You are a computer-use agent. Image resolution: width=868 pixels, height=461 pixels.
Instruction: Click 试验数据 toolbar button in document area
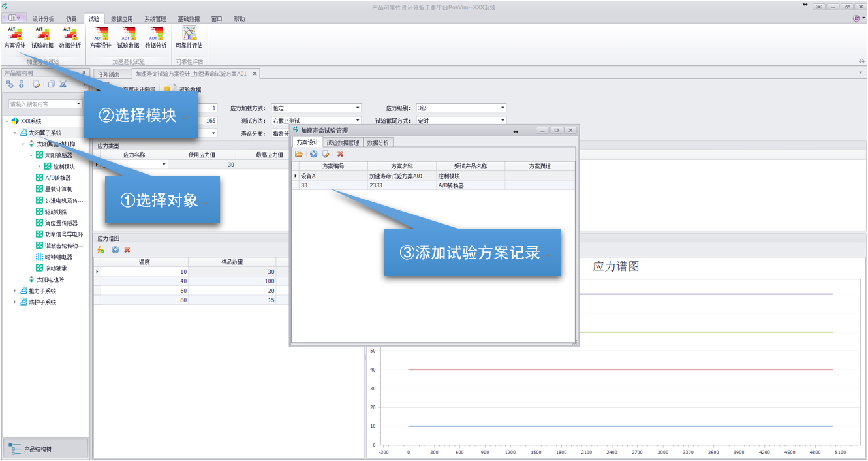pyautogui.click(x=183, y=89)
